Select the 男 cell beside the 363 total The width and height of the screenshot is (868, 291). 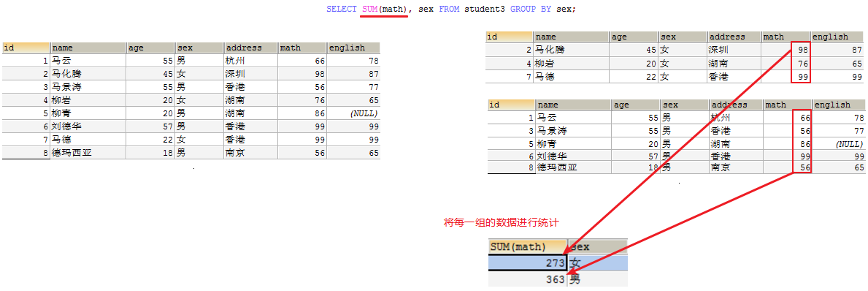pos(598,279)
